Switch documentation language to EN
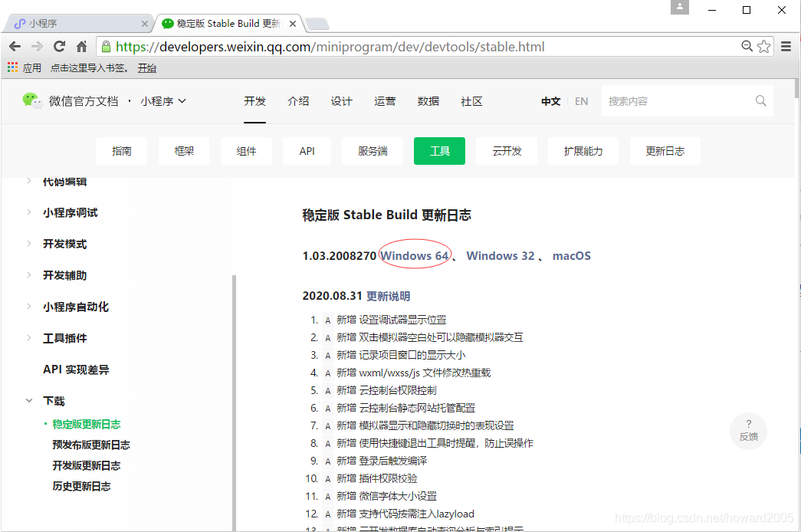The image size is (801, 532). pos(581,100)
